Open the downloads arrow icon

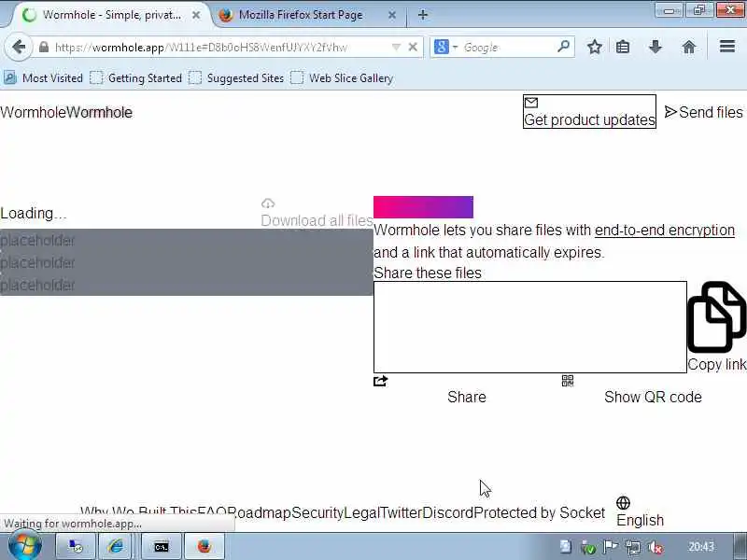[655, 47]
